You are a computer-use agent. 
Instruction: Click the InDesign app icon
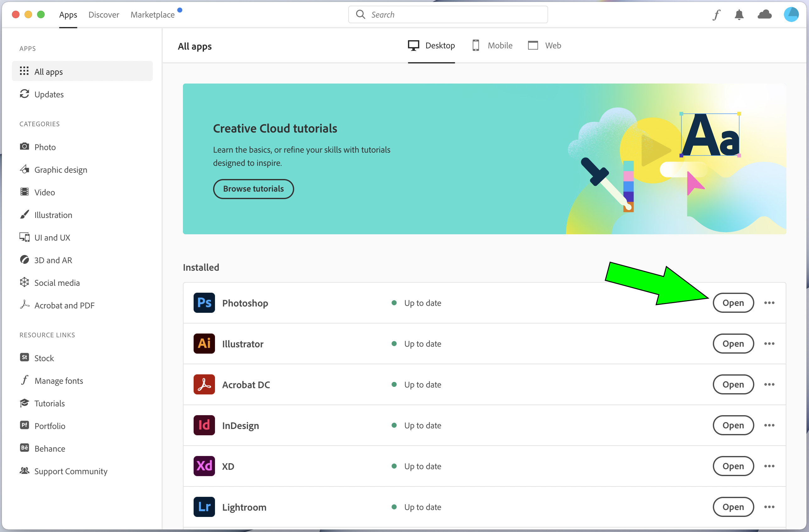pyautogui.click(x=204, y=425)
